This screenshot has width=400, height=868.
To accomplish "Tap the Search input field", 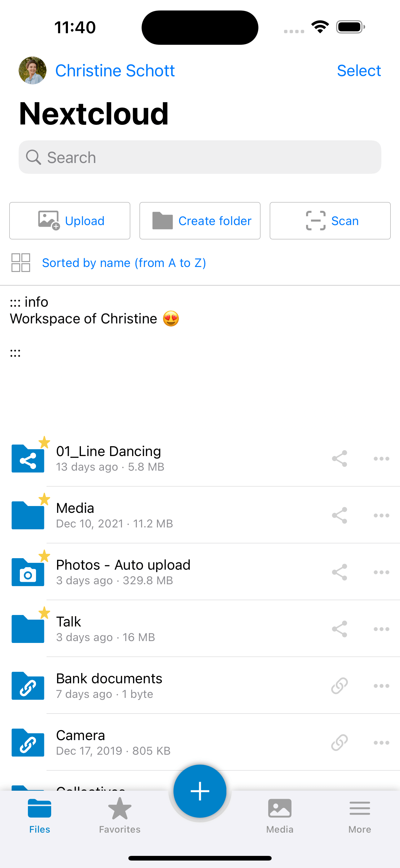I will click(x=200, y=157).
